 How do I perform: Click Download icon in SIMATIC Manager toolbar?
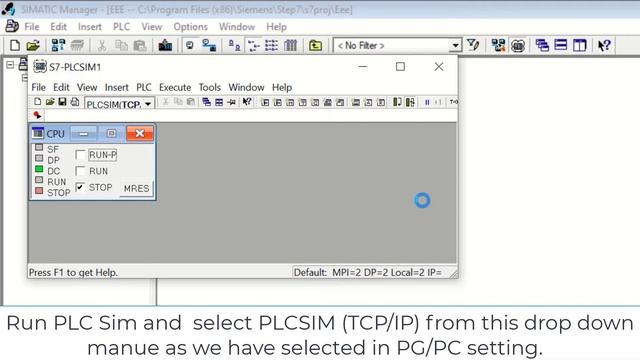pyautogui.click(x=165, y=45)
